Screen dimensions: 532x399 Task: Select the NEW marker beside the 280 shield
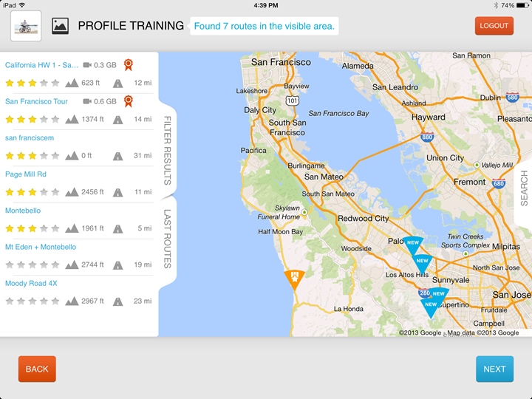coord(439,294)
